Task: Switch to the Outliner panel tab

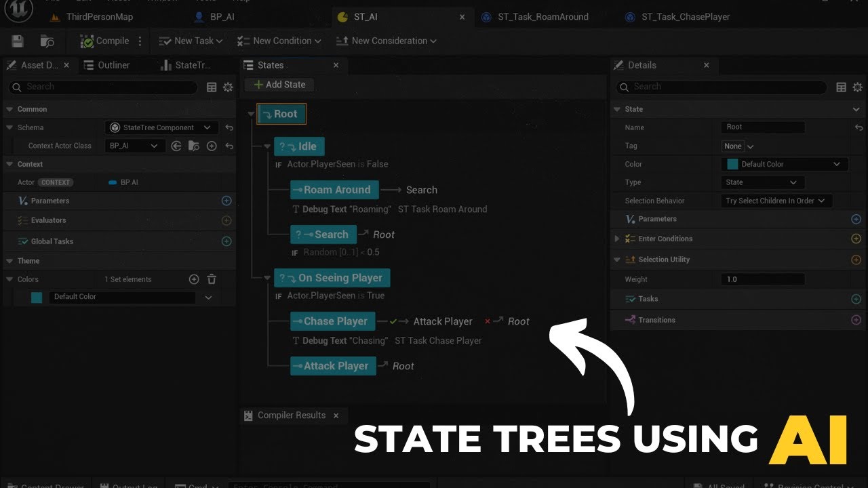Action: (107, 65)
